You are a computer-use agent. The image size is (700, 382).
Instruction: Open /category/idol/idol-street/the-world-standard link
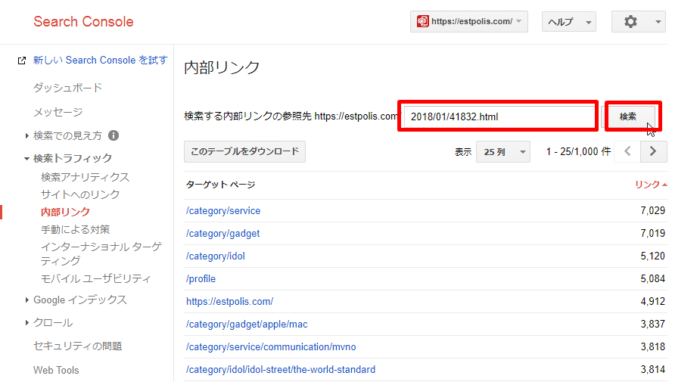[x=281, y=370]
